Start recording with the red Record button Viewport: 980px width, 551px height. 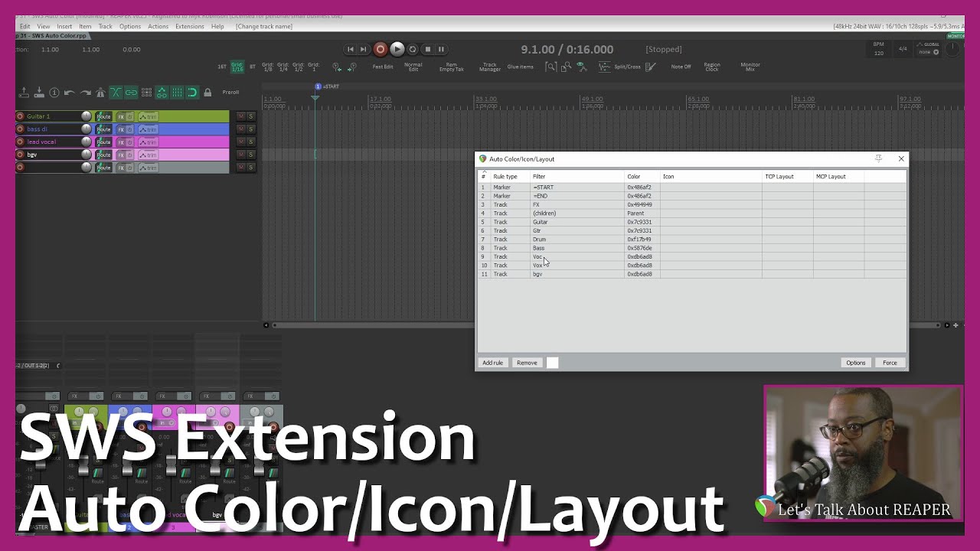[x=381, y=49]
